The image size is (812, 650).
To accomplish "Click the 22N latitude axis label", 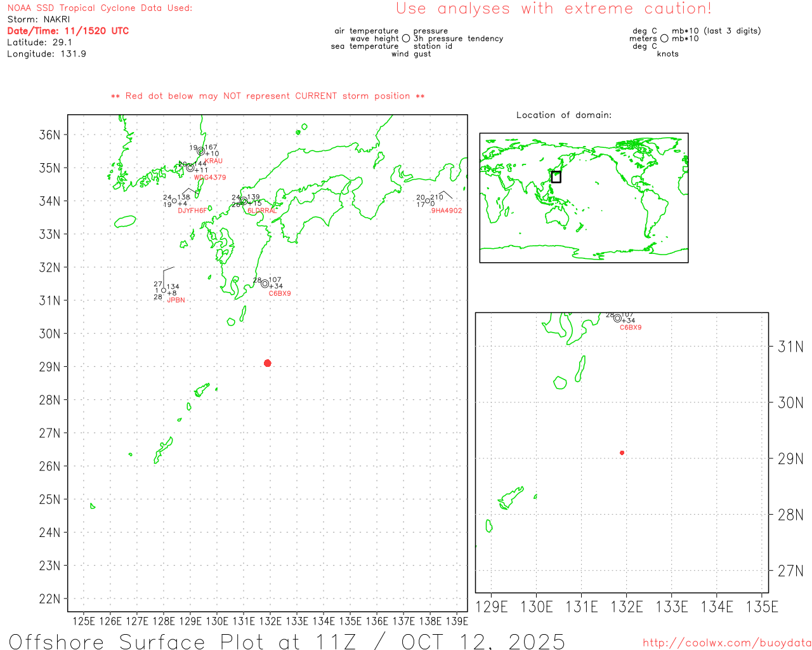I will 50,599.
